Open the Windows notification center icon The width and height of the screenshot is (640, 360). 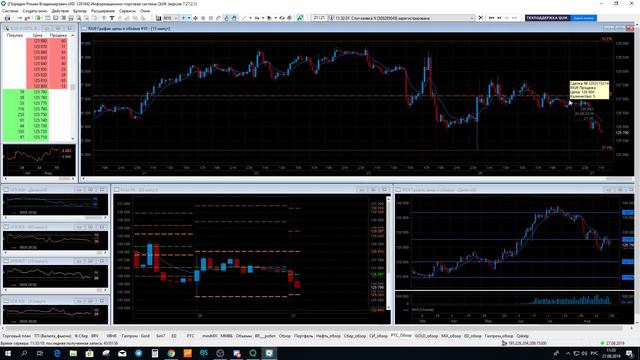point(630,353)
